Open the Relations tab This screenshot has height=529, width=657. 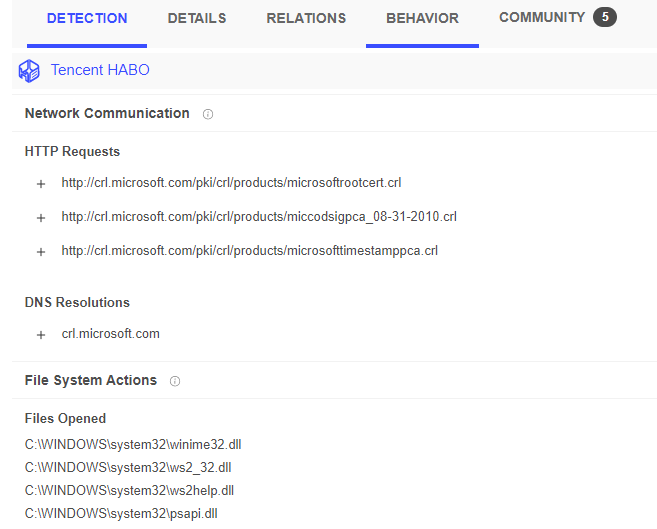[306, 18]
